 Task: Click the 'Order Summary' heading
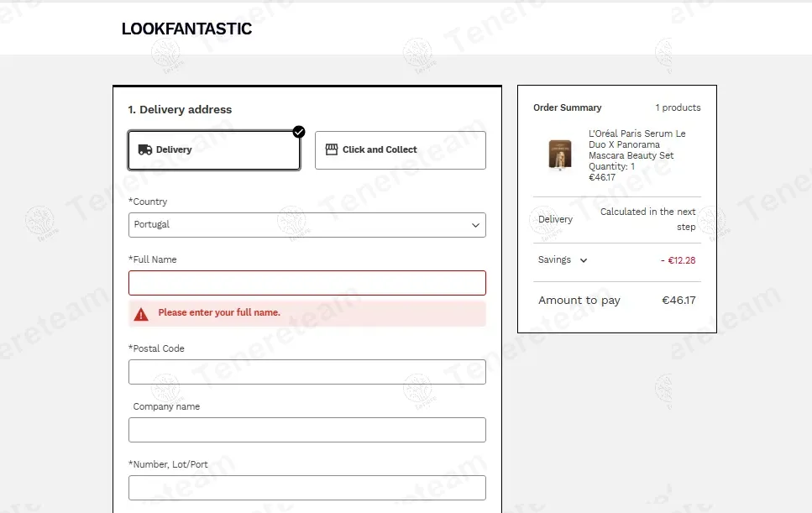[x=568, y=107]
